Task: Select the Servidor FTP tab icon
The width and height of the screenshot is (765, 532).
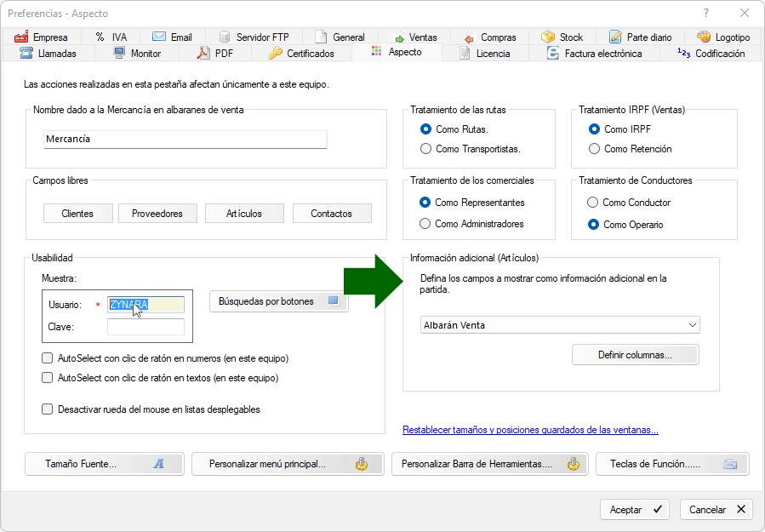Action: pyautogui.click(x=226, y=37)
